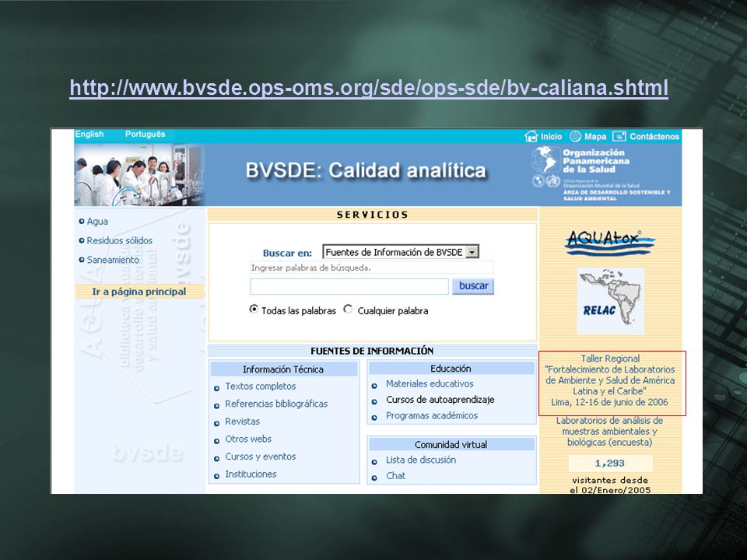
Task: Click the laboratory staff header photo
Action: 139,175
